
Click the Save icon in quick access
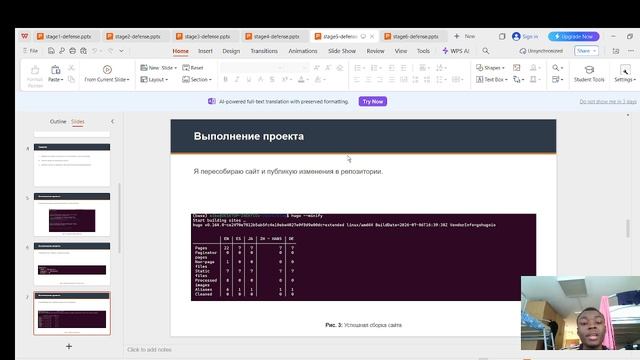51,51
